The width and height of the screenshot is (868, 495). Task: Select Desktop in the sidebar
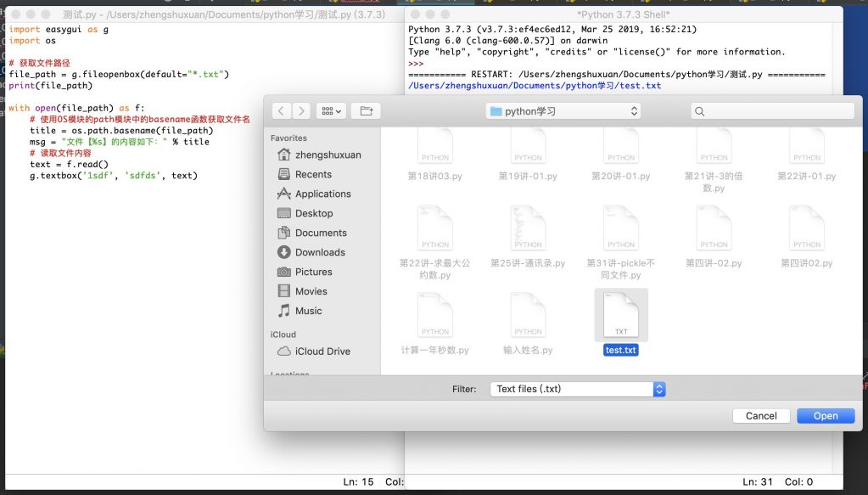coord(314,213)
